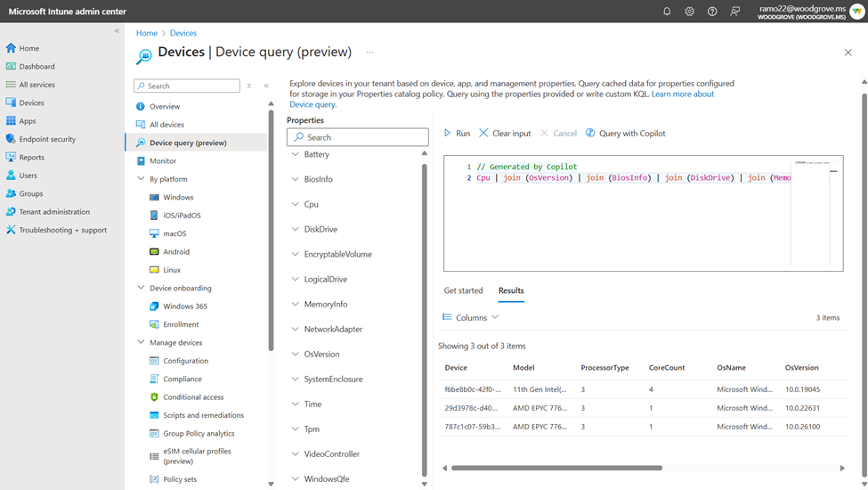Viewport: 868px width, 490px height.
Task: Collapse the Devices menu pane
Action: click(266, 86)
